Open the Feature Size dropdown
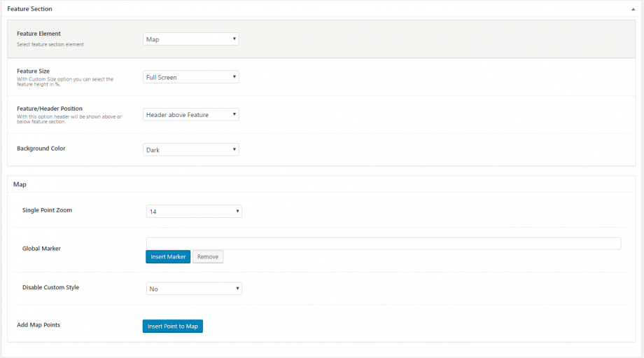 (x=190, y=77)
